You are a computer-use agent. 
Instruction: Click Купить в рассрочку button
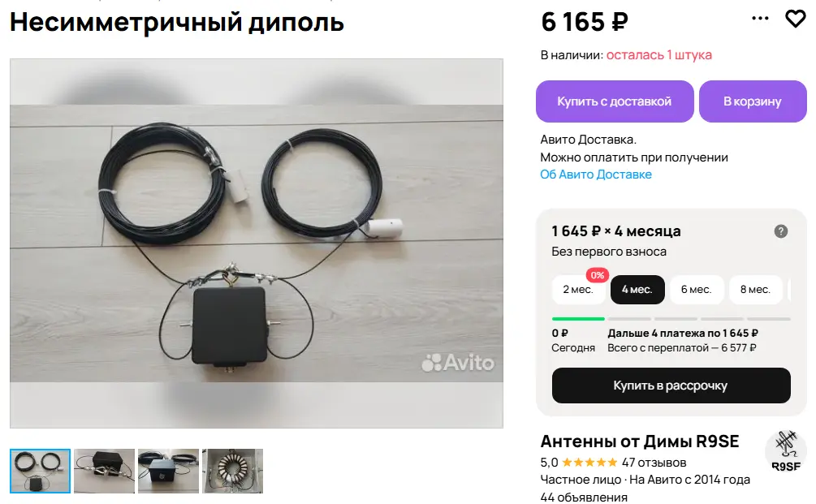click(x=671, y=386)
